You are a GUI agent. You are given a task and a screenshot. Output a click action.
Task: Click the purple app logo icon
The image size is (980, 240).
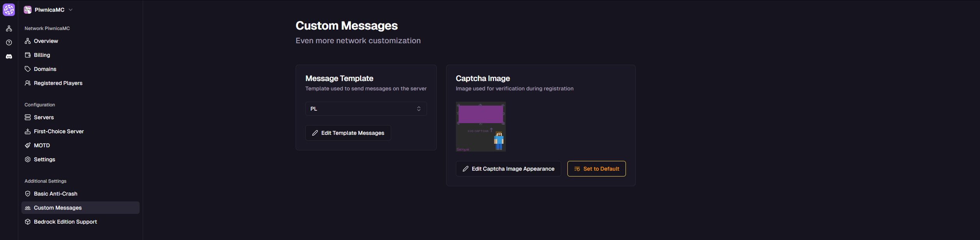pyautogui.click(x=9, y=10)
